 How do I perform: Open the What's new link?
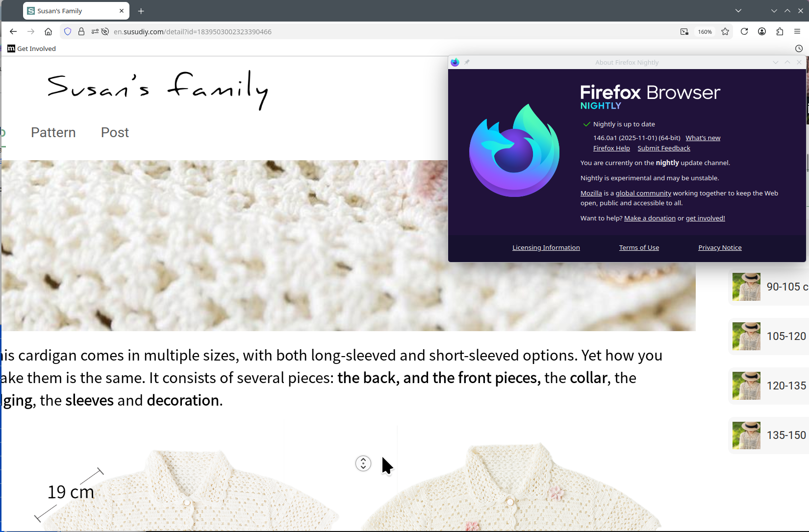[x=703, y=138]
